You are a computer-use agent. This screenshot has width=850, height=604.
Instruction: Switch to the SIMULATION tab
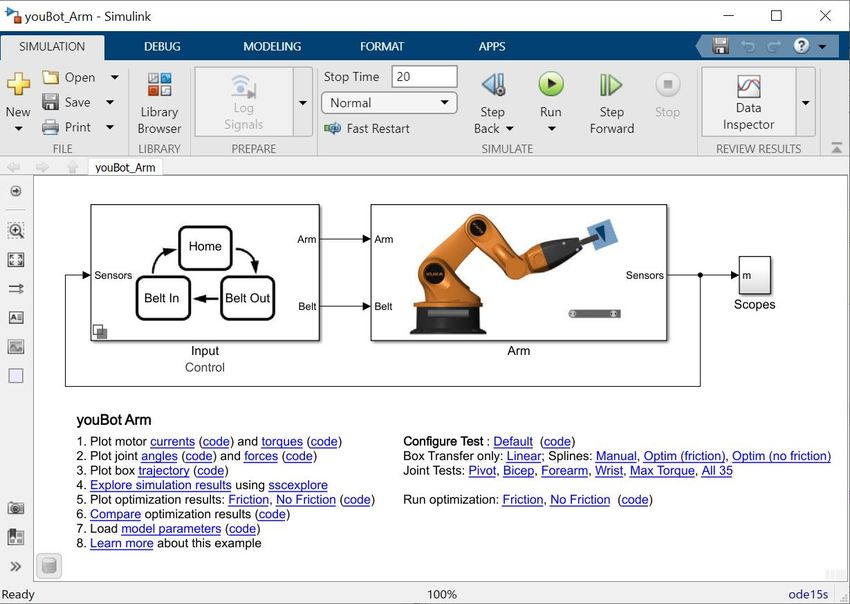point(52,47)
